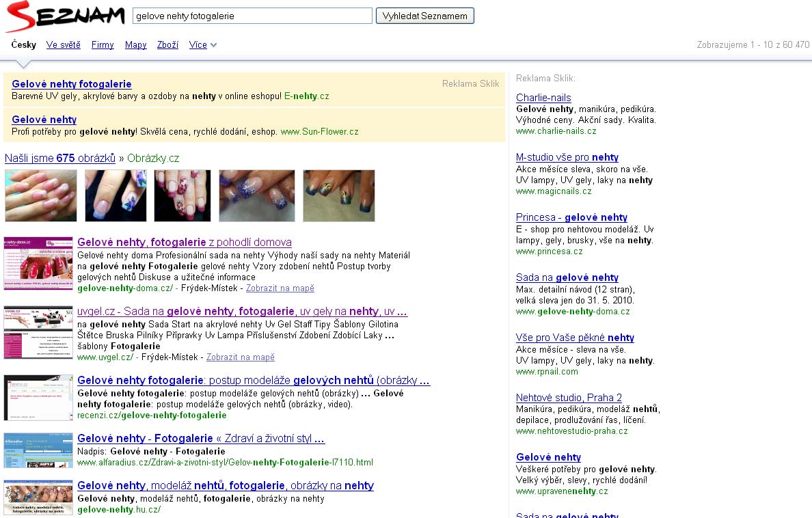This screenshot has height=518, width=812.
Task: Expand the Více dropdown menu
Action: [202, 44]
